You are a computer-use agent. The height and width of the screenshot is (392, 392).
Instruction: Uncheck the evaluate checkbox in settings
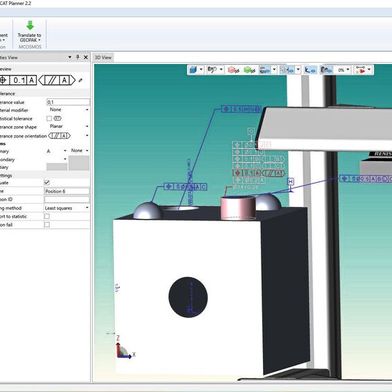[47, 182]
